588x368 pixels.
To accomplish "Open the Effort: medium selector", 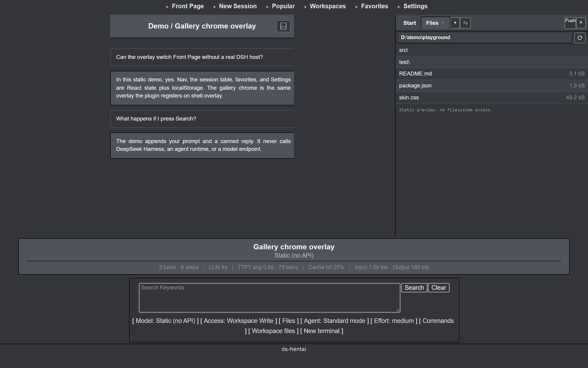I will click(394, 321).
